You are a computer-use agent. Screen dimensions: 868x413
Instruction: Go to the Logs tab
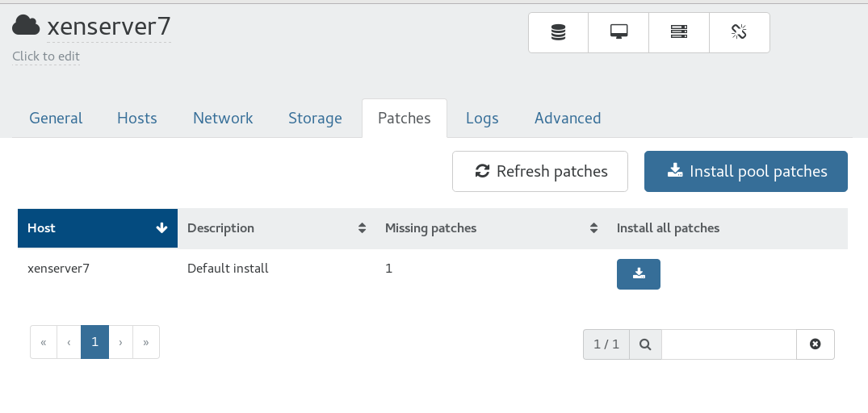click(x=482, y=119)
